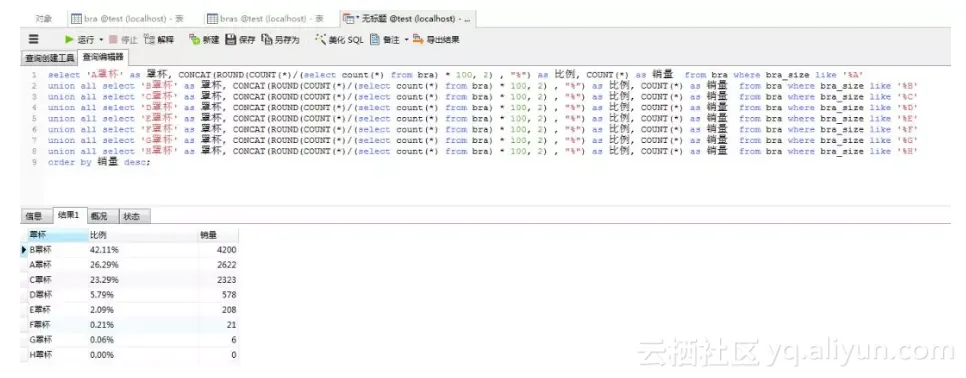Click the 4200 sales cell
The image size is (966, 378).
point(218,250)
